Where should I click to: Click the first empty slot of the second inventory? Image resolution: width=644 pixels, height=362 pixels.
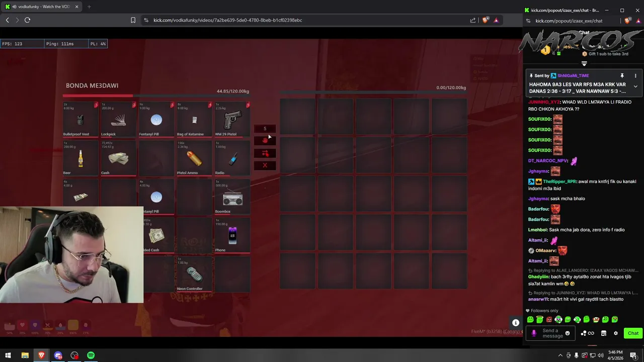coord(298,116)
